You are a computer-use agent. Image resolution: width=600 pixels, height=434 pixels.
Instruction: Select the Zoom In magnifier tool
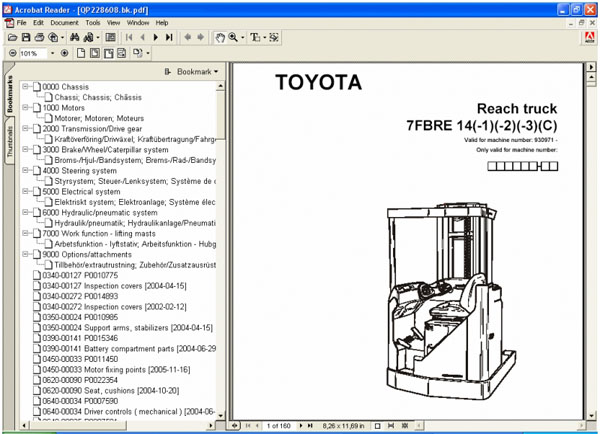click(233, 38)
